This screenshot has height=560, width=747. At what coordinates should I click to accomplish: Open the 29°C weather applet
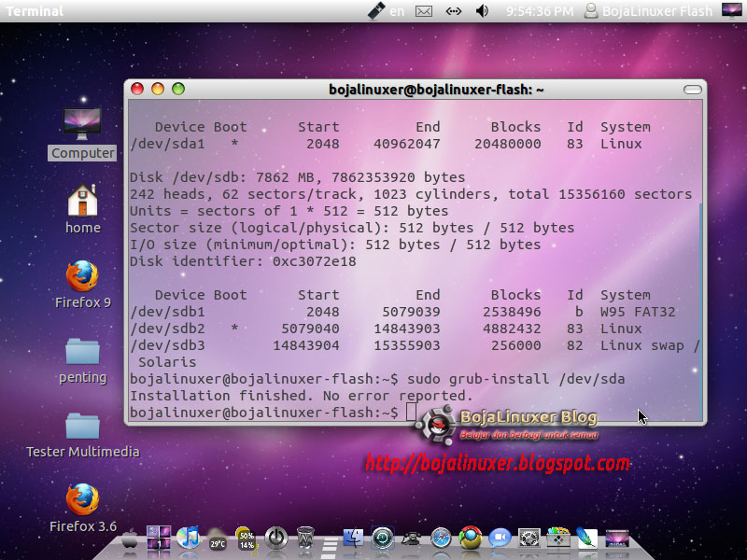(218, 539)
